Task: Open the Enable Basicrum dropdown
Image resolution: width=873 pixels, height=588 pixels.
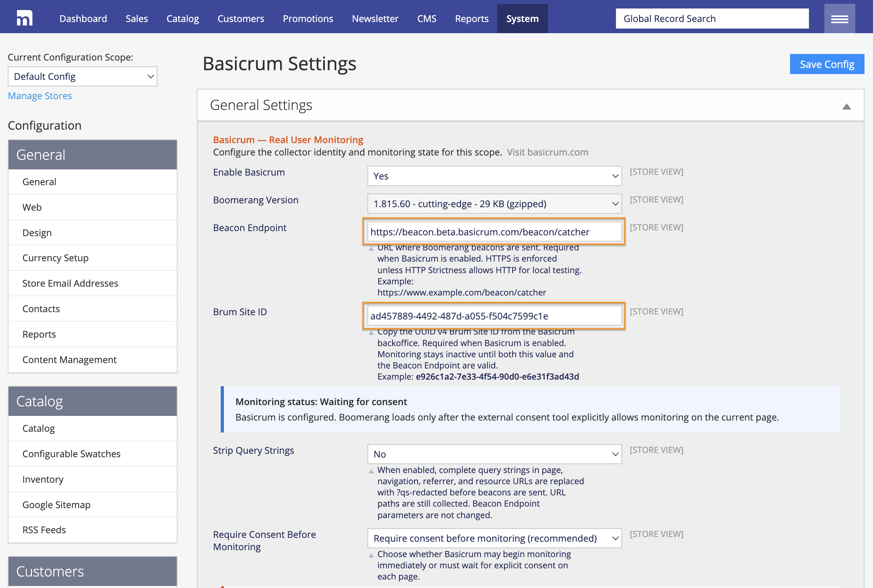Action: pos(494,176)
